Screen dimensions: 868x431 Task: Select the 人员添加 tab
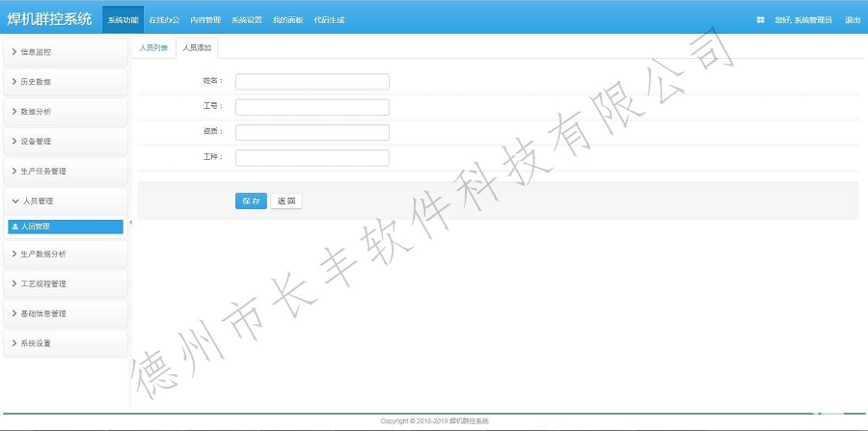click(197, 47)
